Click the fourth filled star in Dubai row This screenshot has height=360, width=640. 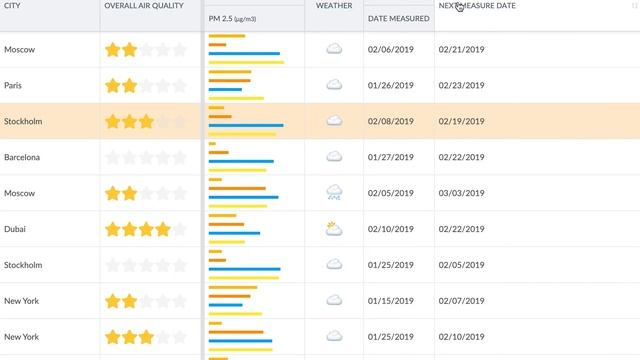pyautogui.click(x=163, y=229)
